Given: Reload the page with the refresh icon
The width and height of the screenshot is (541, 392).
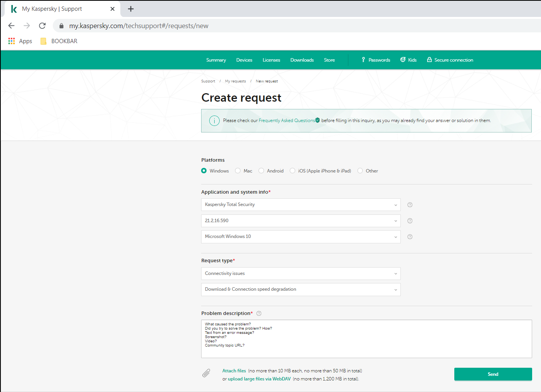Looking at the screenshot, I should pos(42,26).
